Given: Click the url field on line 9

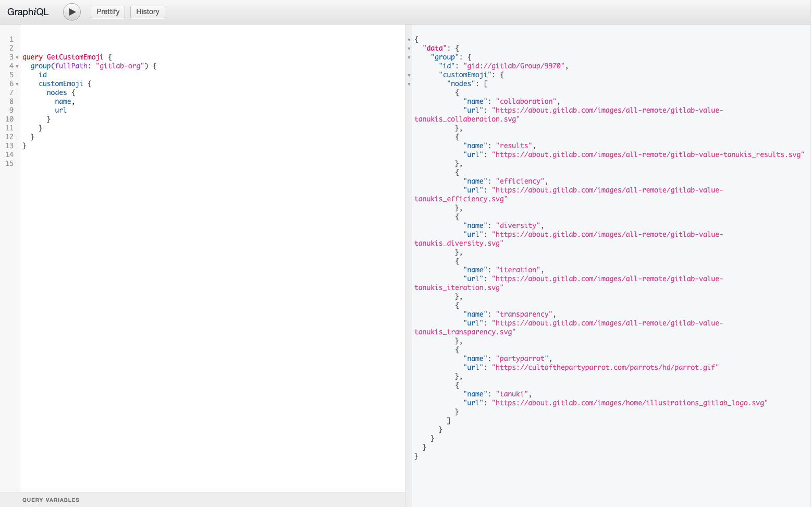Looking at the screenshot, I should click(60, 110).
